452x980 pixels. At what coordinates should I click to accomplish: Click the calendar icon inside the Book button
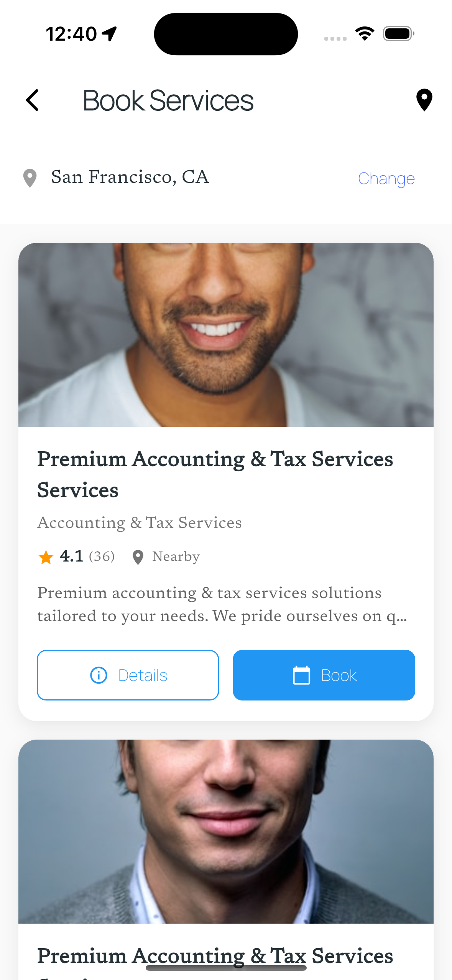302,675
